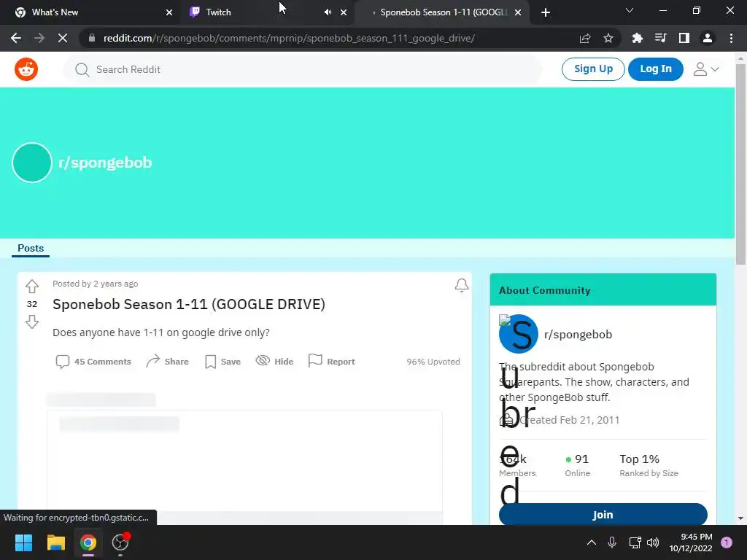Close the What's New tab
747x560 pixels.
(x=169, y=12)
